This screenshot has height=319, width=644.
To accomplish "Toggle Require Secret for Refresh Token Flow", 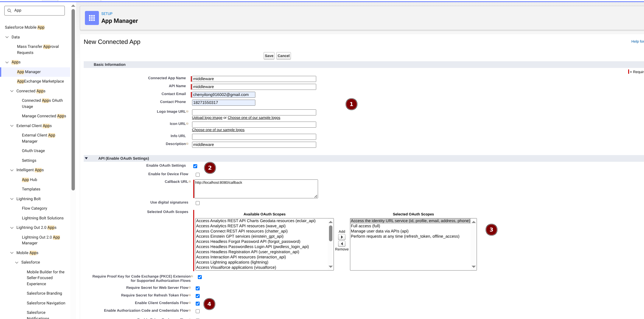I will (x=198, y=296).
